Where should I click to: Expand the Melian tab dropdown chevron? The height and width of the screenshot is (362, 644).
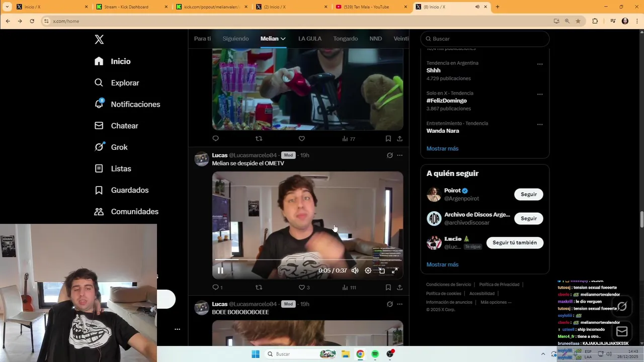pyautogui.click(x=283, y=39)
